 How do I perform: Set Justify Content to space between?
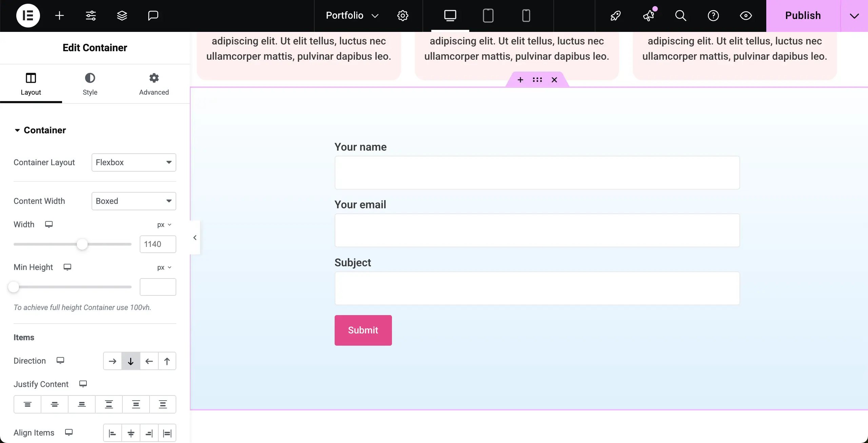109,404
